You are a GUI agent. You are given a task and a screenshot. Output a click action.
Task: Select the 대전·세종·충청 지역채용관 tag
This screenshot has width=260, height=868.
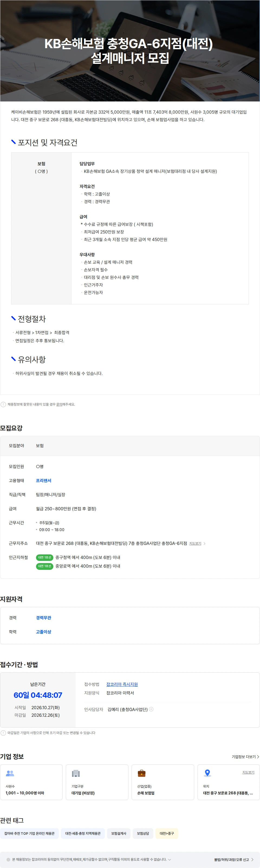[x=83, y=833]
